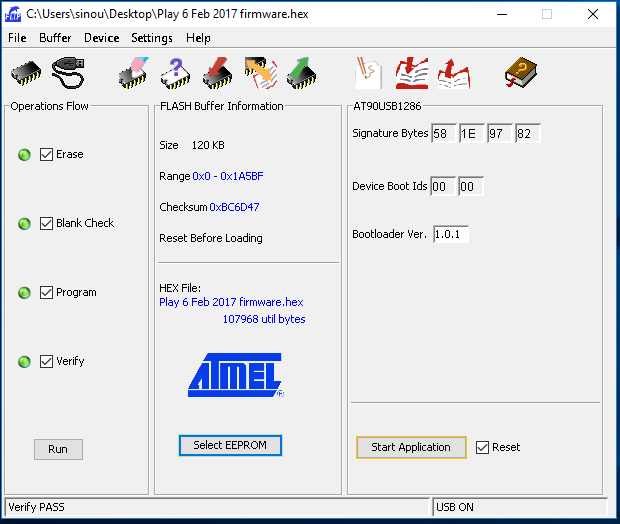Click the FLASH Buffer Information panel title

[x=221, y=106]
